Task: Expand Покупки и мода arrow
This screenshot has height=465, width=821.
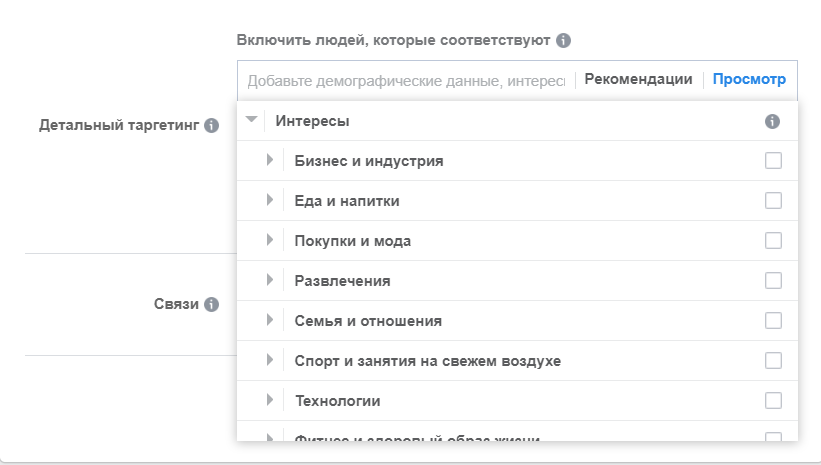Action: tap(270, 240)
